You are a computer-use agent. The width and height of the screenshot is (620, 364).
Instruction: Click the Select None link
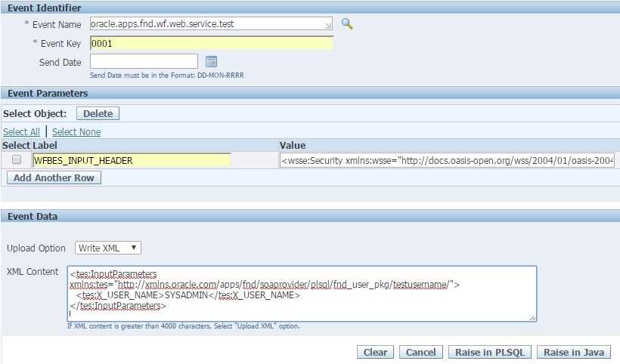click(76, 131)
